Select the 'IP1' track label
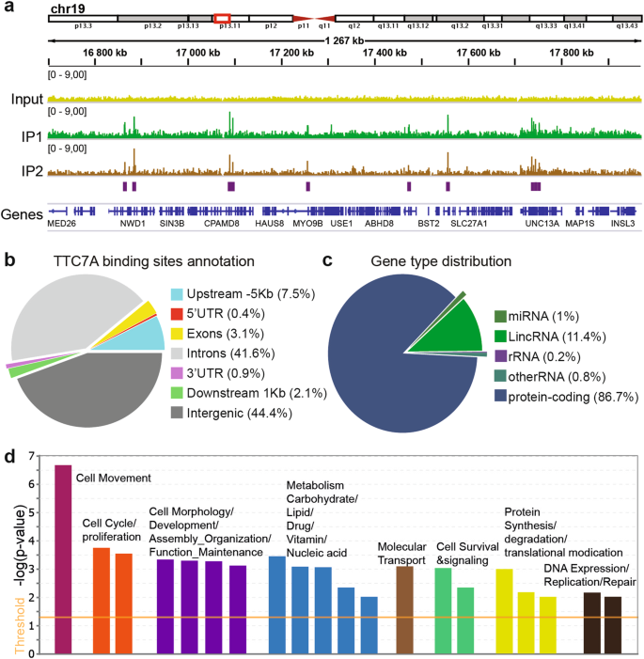 point(32,136)
